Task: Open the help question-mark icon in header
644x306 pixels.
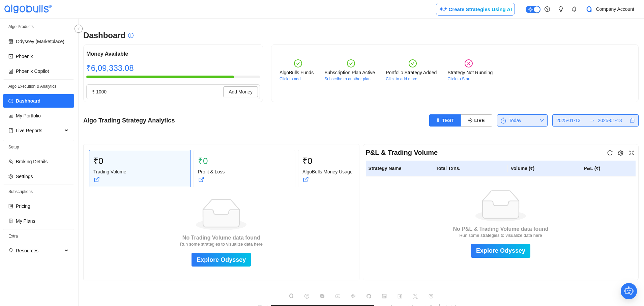Action: [x=547, y=9]
